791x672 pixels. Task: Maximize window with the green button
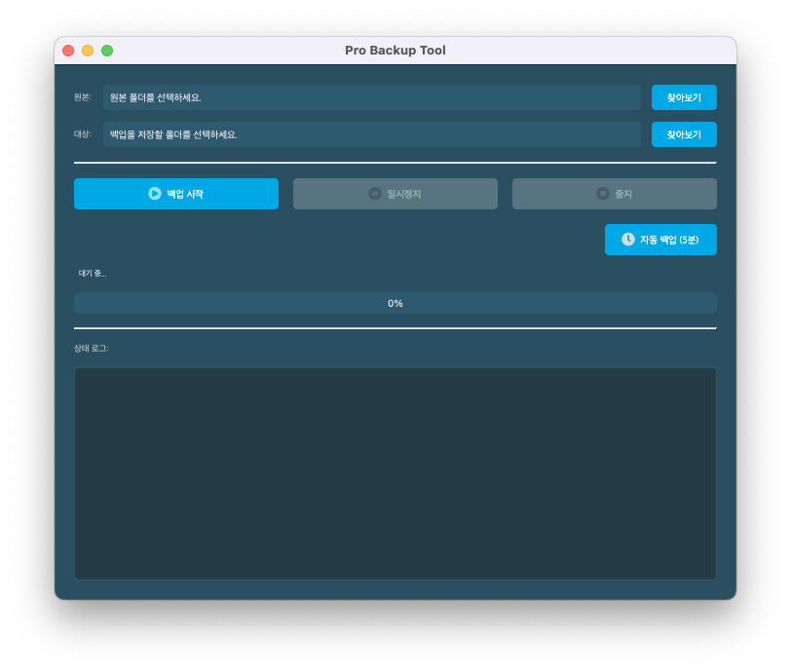coord(107,51)
